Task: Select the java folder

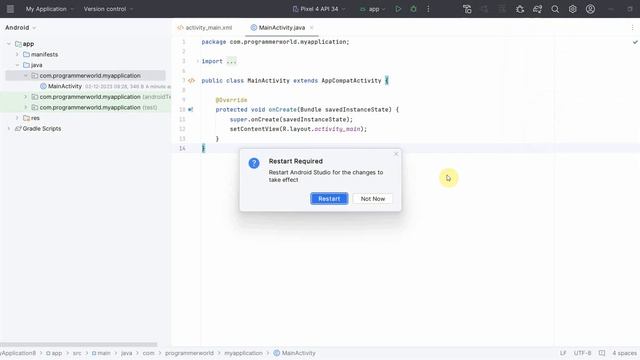Action: coord(33,65)
